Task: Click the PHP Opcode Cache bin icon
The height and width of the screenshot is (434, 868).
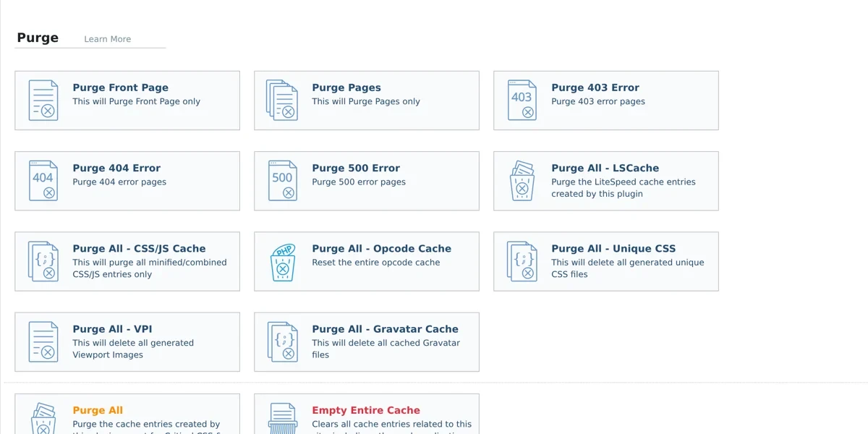Action: pyautogui.click(x=283, y=262)
